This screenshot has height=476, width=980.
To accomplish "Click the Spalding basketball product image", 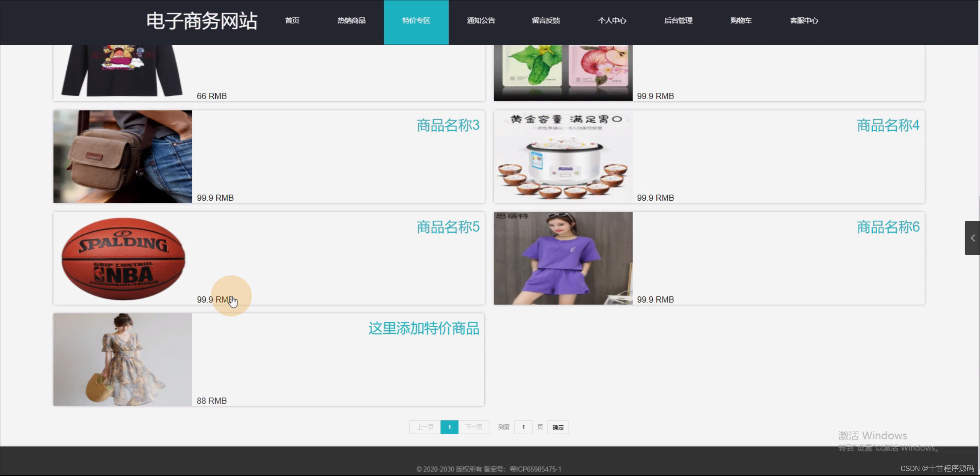I will tap(123, 258).
